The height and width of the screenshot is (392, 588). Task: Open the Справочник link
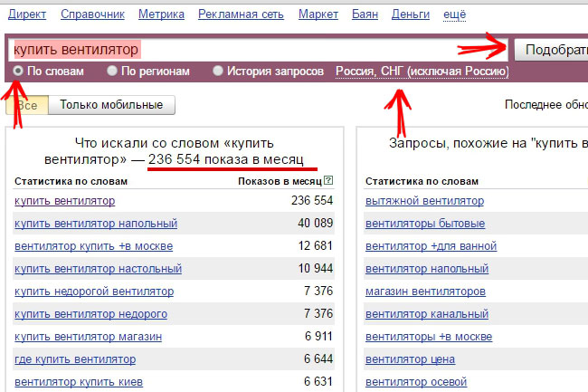tap(92, 14)
